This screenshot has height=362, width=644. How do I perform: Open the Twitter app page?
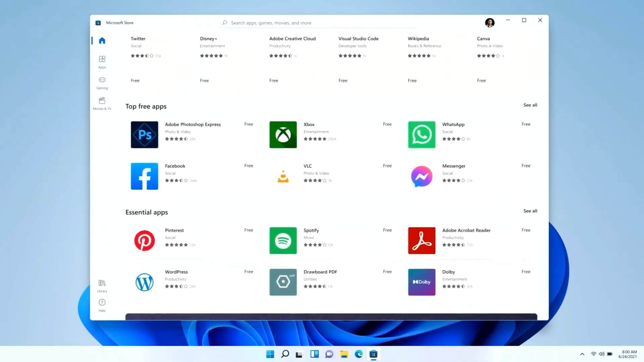(138, 39)
